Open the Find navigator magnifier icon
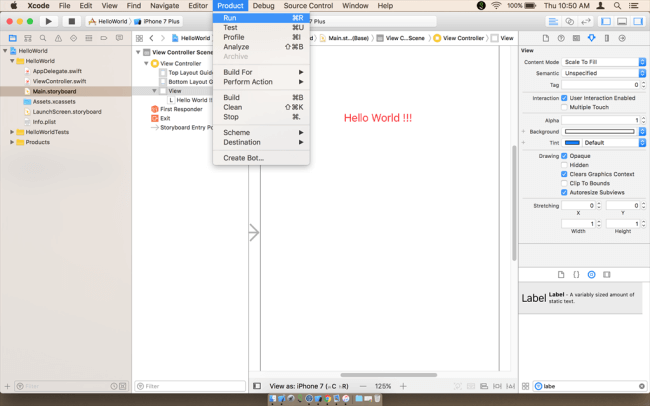The height and width of the screenshot is (406, 650). tap(43, 38)
